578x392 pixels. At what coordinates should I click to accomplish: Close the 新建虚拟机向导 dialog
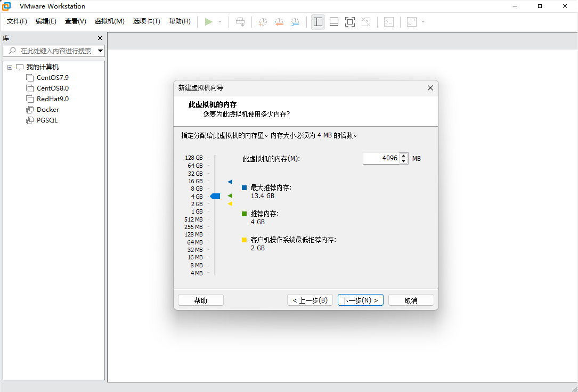pos(430,88)
